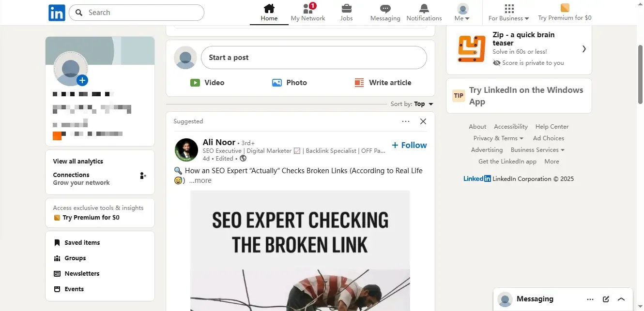Dismiss the suggested post with X

coord(423,121)
